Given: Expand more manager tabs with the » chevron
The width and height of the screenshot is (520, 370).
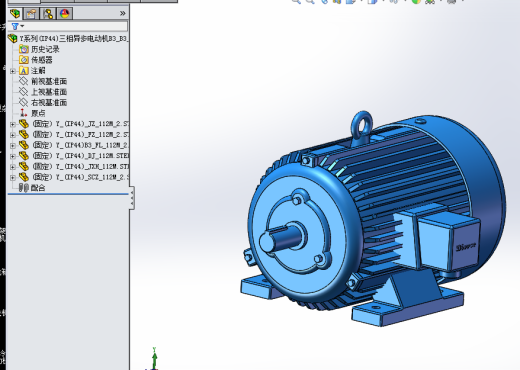Looking at the screenshot, I should click(x=122, y=13).
